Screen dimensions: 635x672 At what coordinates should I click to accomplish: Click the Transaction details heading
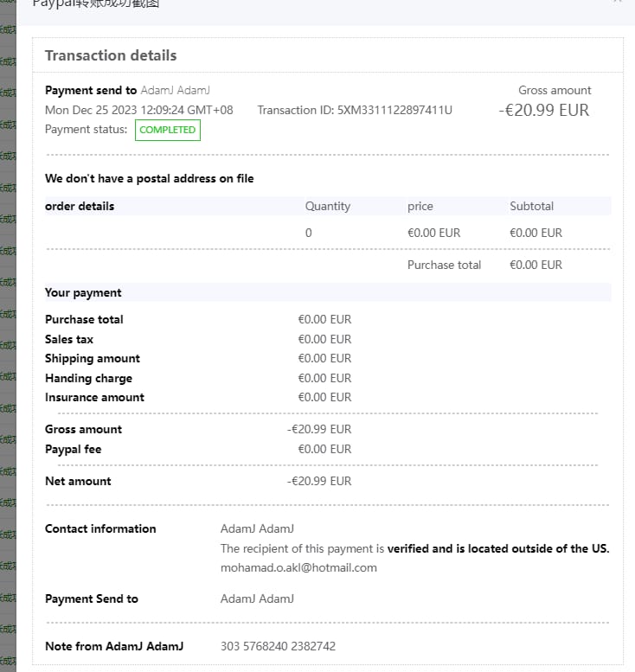pyautogui.click(x=111, y=55)
